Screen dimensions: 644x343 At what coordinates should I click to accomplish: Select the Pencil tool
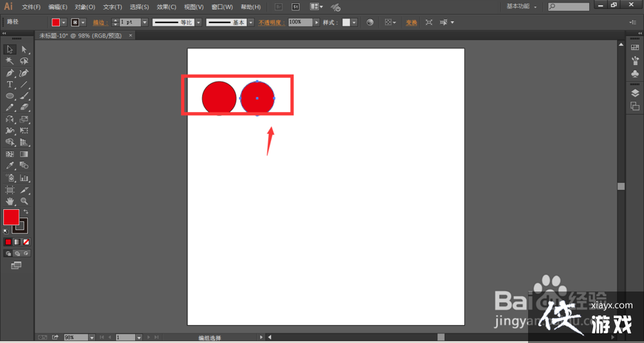point(10,107)
